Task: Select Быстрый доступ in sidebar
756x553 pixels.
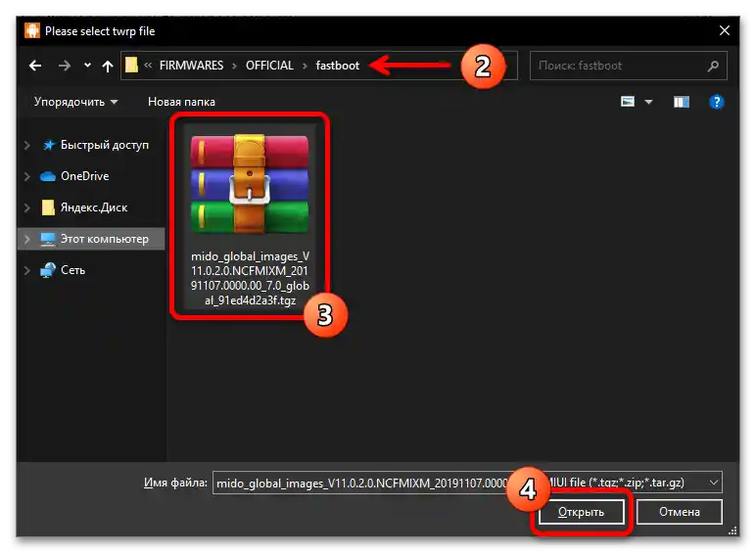Action: coord(105,145)
